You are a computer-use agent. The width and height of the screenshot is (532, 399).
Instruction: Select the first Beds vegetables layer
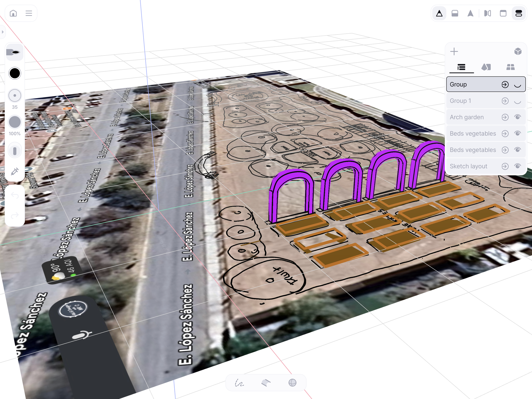(473, 133)
